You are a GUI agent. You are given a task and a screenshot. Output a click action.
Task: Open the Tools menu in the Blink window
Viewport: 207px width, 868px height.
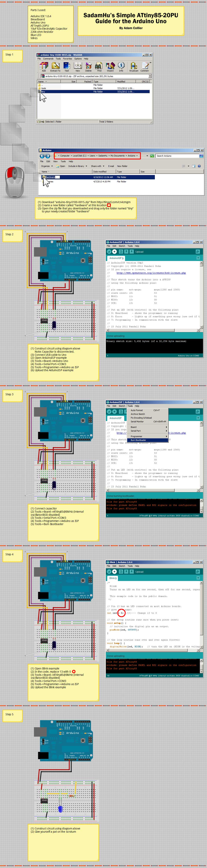(x=130, y=566)
